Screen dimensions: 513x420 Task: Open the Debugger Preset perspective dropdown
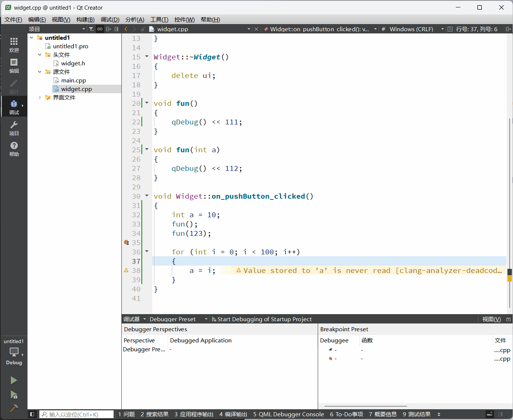click(x=178, y=319)
